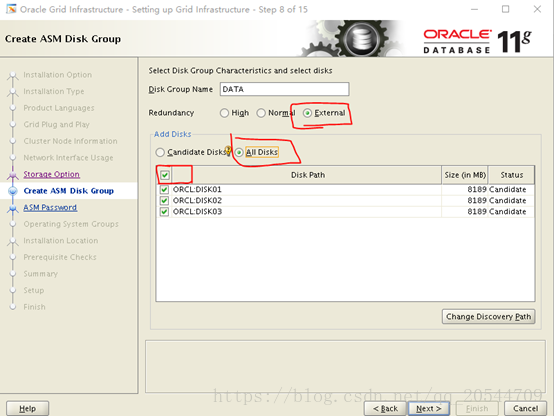Image resolution: width=554 pixels, height=416 pixels.
Task: Uncheck the ORCL:DISK01 checkbox
Action: (164, 189)
